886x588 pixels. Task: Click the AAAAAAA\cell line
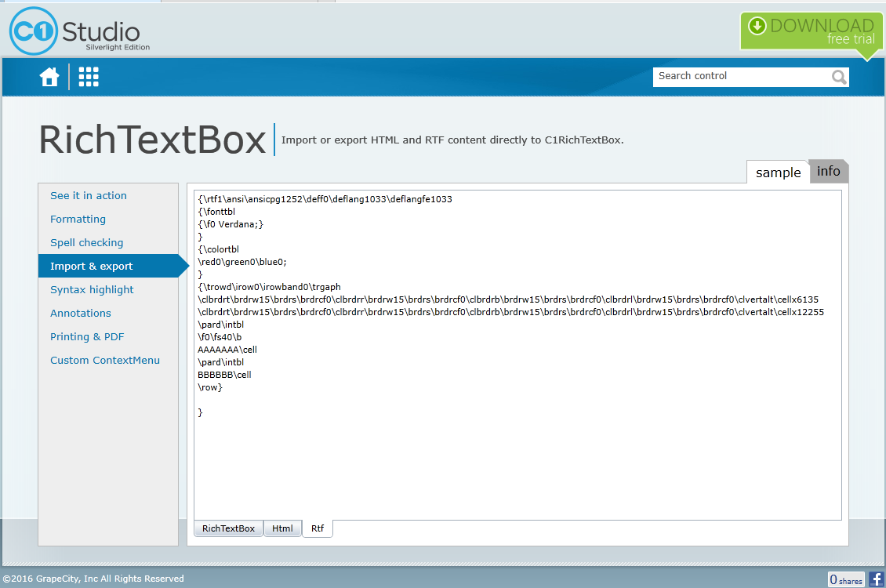227,350
